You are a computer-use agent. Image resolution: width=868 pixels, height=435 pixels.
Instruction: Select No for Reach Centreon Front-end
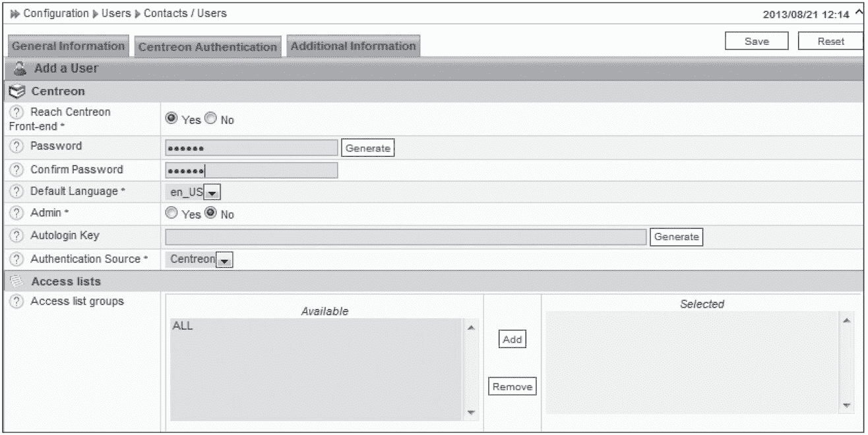211,119
